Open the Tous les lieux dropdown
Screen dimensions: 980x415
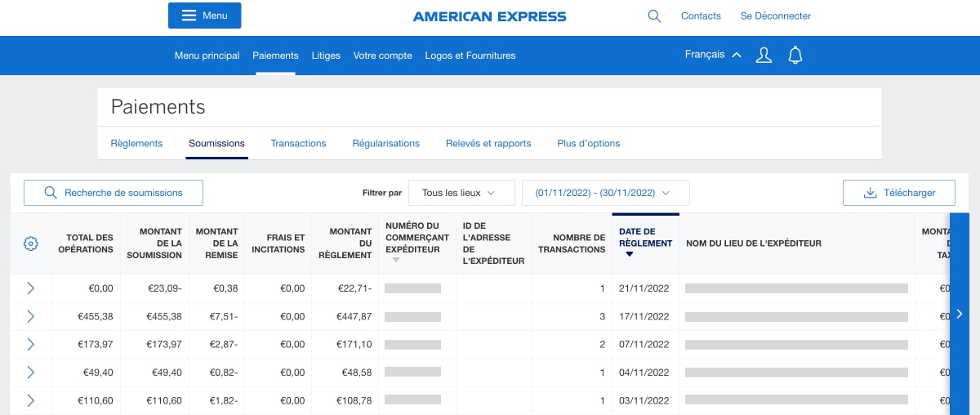461,193
